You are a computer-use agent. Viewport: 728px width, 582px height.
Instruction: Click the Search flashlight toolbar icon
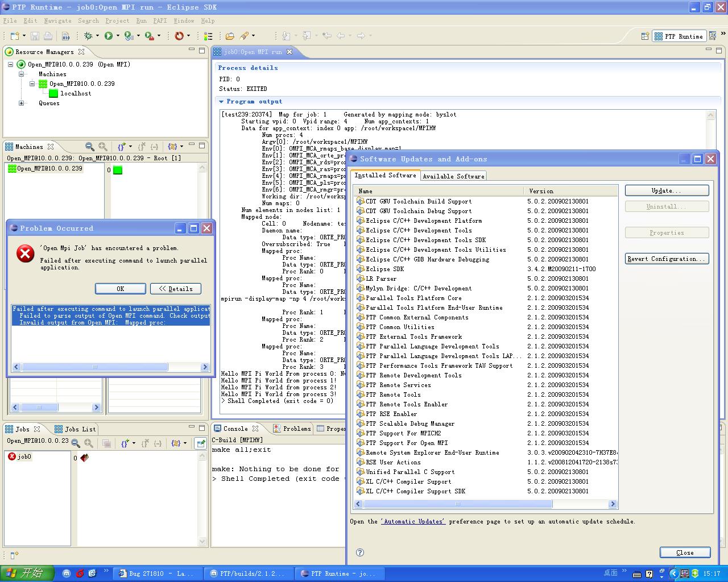[245, 36]
